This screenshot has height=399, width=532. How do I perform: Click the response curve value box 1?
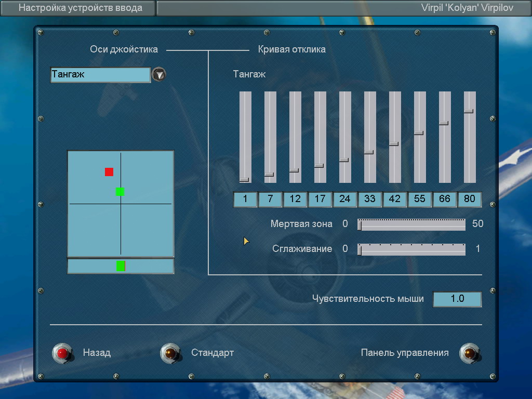pos(245,199)
